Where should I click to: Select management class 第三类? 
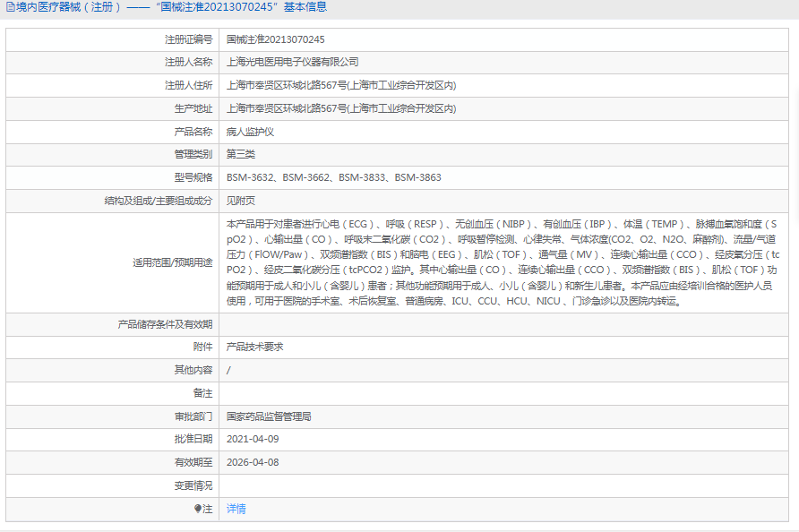click(241, 154)
